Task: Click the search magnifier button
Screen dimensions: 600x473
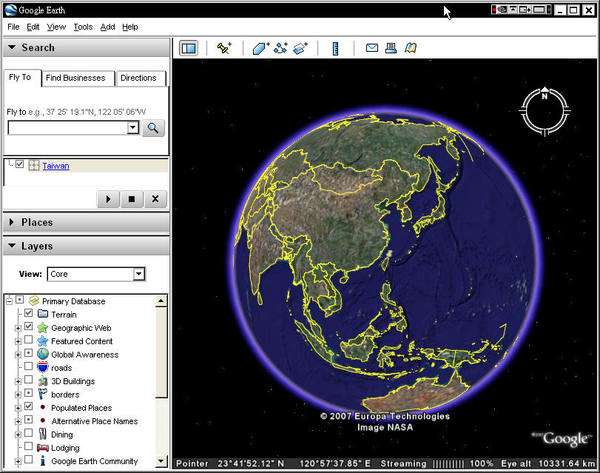Action: click(x=153, y=128)
